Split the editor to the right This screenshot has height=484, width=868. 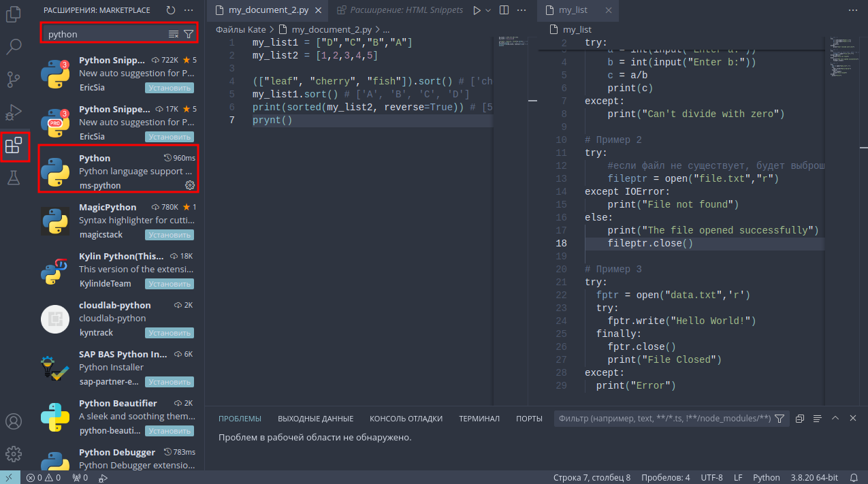coord(504,10)
